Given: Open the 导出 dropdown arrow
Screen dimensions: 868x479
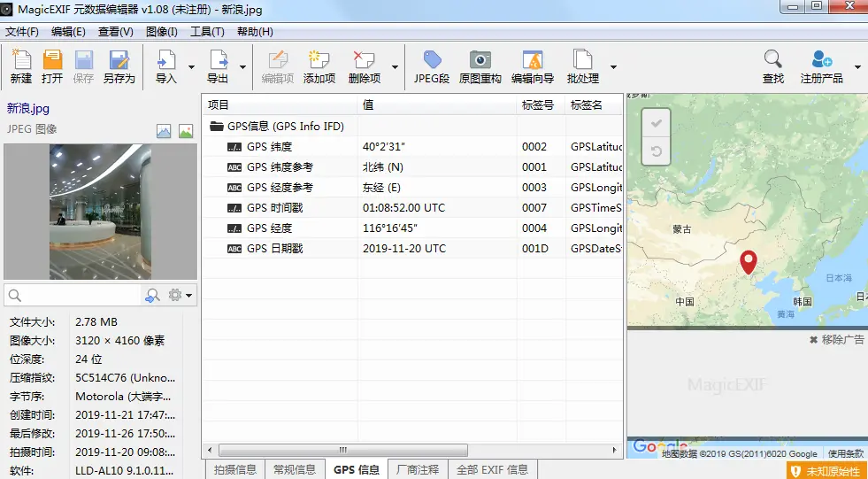Looking at the screenshot, I should point(242,67).
